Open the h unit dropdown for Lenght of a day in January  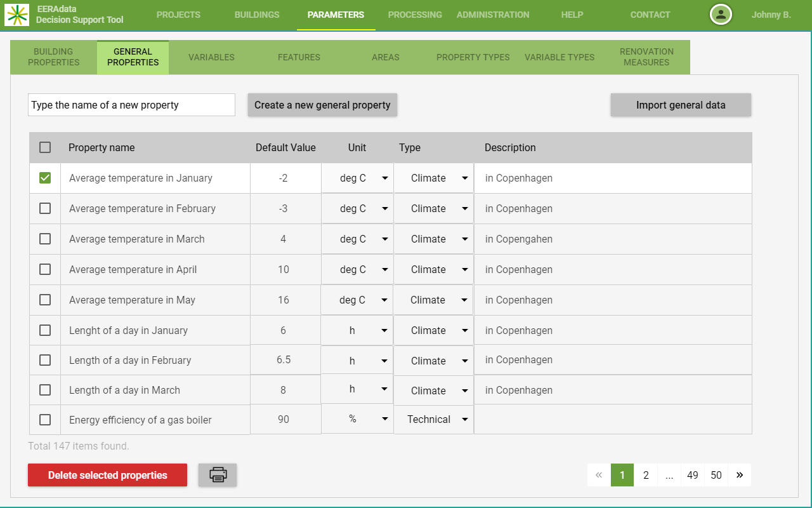click(384, 331)
